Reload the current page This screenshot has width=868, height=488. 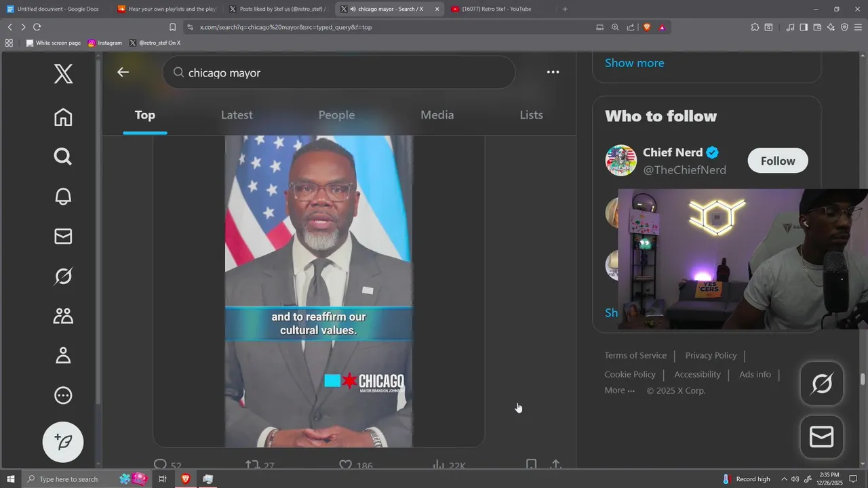point(37,27)
